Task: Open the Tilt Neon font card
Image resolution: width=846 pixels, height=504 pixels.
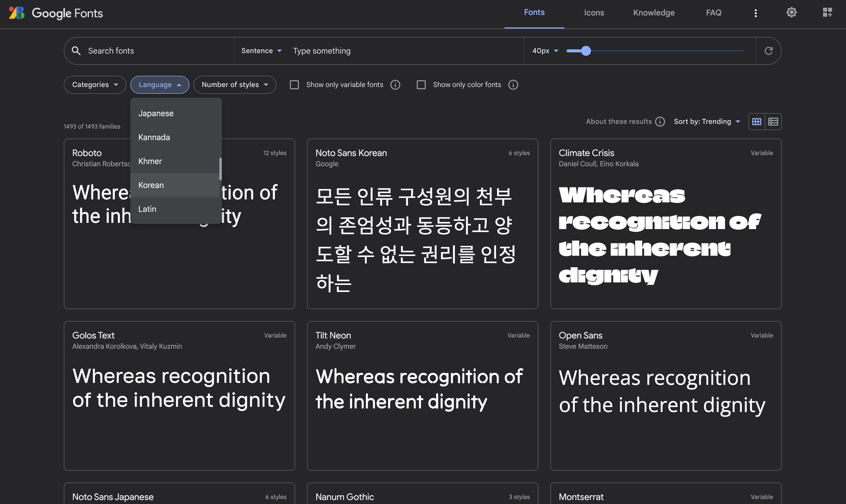Action: 422,396
